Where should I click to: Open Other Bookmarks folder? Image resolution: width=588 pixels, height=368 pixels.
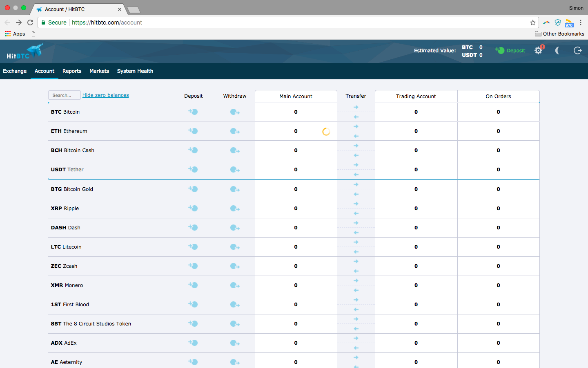[x=559, y=34]
